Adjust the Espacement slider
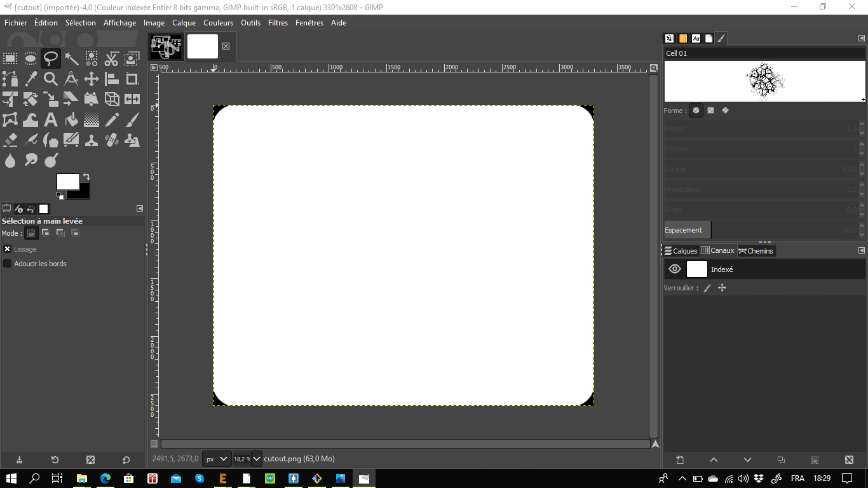 tap(761, 230)
